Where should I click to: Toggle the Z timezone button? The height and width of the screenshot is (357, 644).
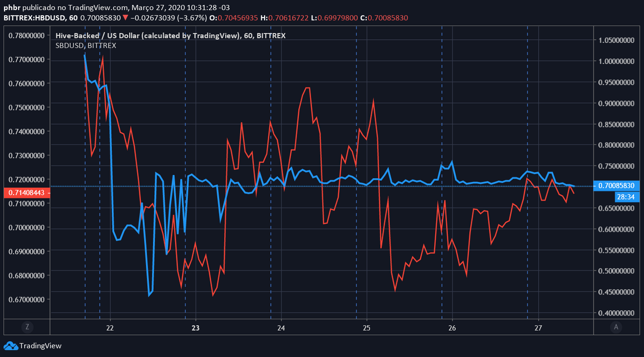click(x=27, y=327)
